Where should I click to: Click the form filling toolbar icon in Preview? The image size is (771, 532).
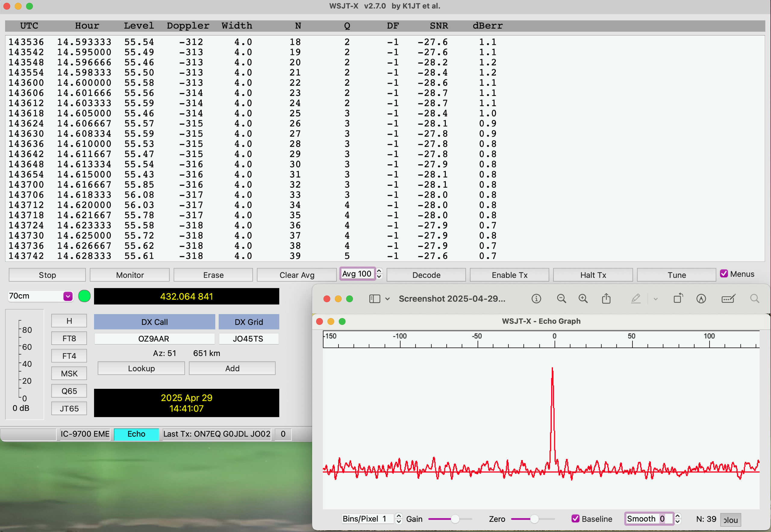tap(728, 299)
